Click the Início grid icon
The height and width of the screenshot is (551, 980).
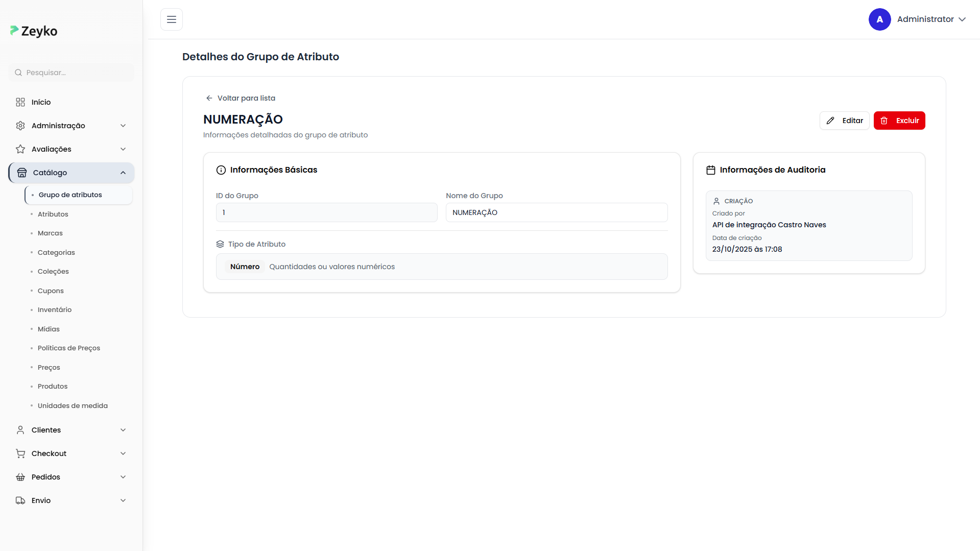[x=20, y=102]
